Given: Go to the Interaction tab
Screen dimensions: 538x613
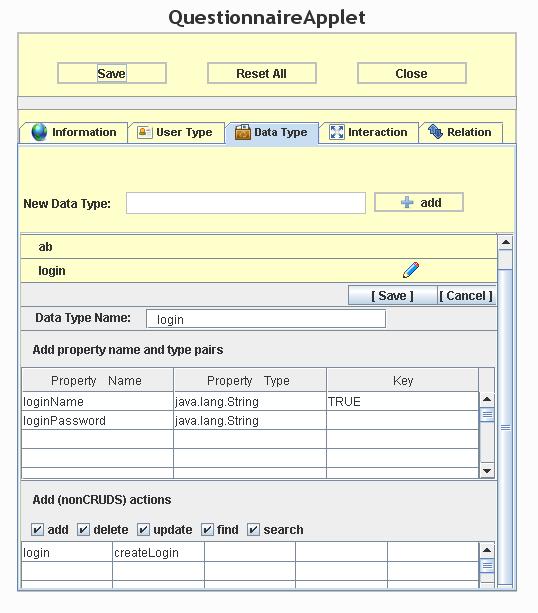Looking at the screenshot, I should click(x=369, y=133).
